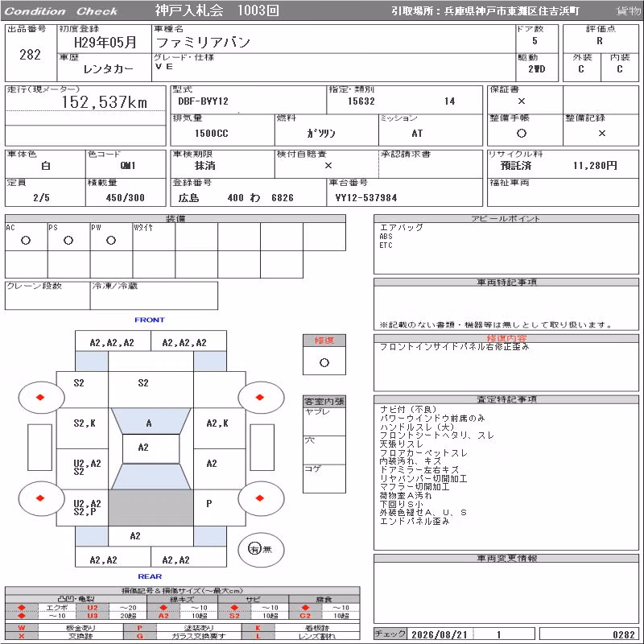Screen dimensions: 644x644
Task: Select chassis number "VY12-537984"
Action: [x=365, y=197]
